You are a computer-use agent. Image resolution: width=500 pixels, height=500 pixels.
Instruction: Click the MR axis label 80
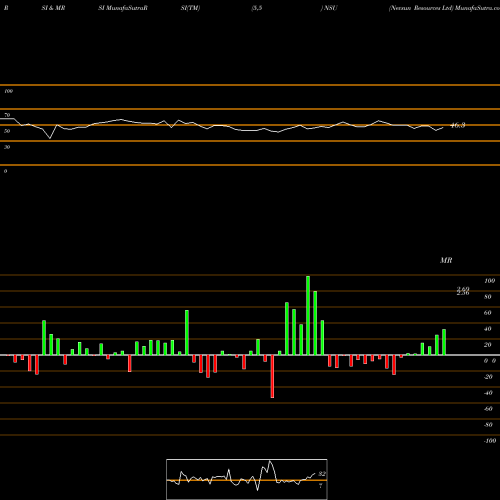488,297
